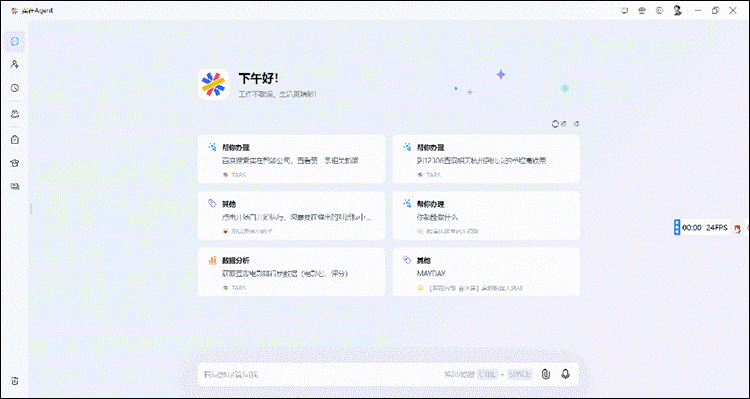The width and height of the screenshot is (750, 399).
Task: Open the 12306 ticket suggestion card
Action: click(486, 159)
